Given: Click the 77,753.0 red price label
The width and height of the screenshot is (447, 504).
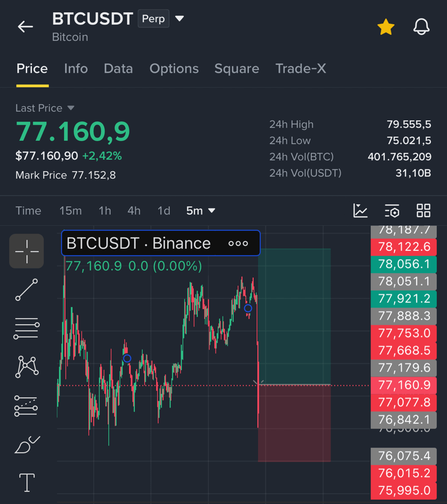Looking at the screenshot, I should 404,333.
